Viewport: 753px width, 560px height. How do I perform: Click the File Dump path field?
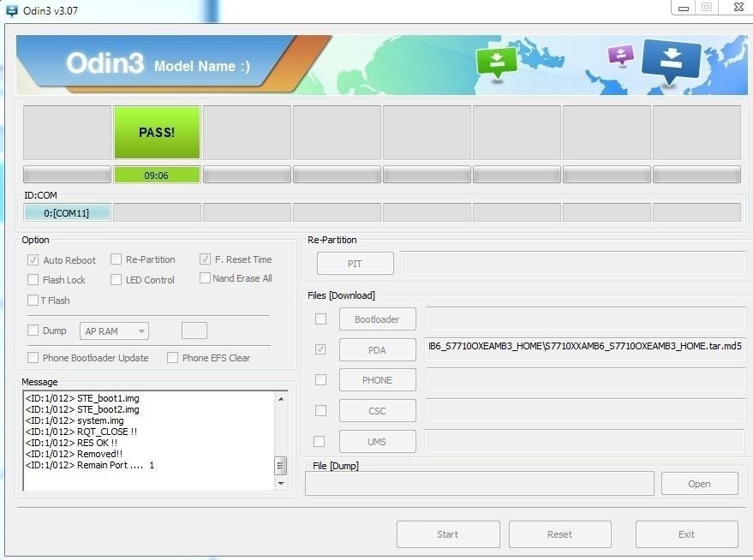click(x=479, y=483)
